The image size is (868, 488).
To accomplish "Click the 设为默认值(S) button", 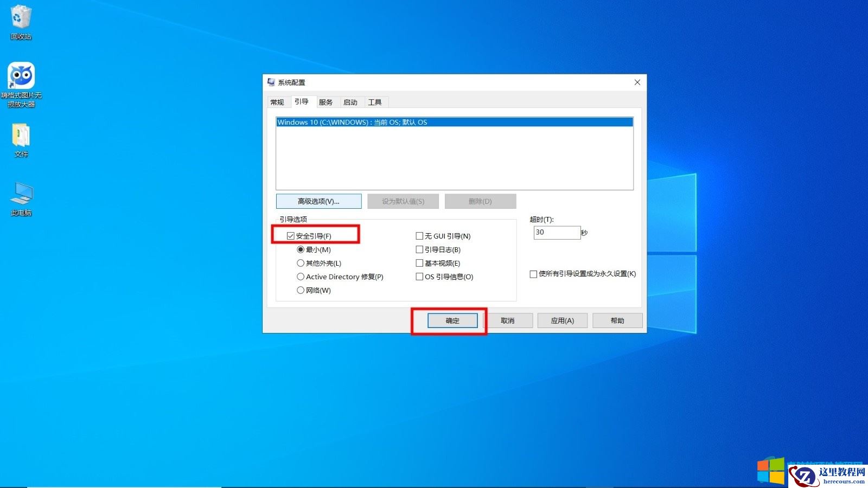I will point(403,201).
